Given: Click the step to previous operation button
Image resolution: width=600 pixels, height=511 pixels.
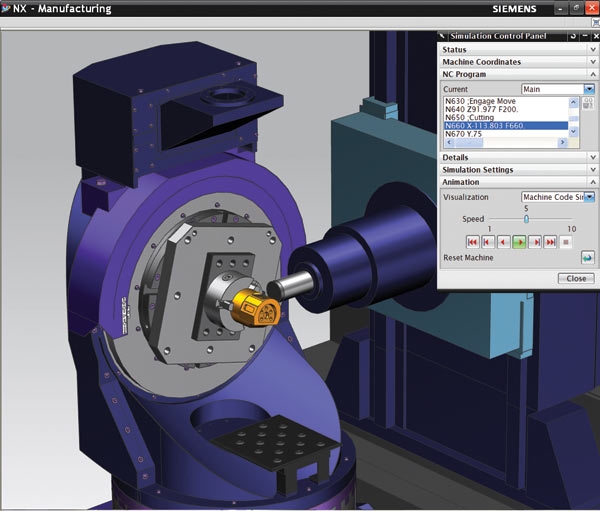Looking at the screenshot, I should point(487,242).
